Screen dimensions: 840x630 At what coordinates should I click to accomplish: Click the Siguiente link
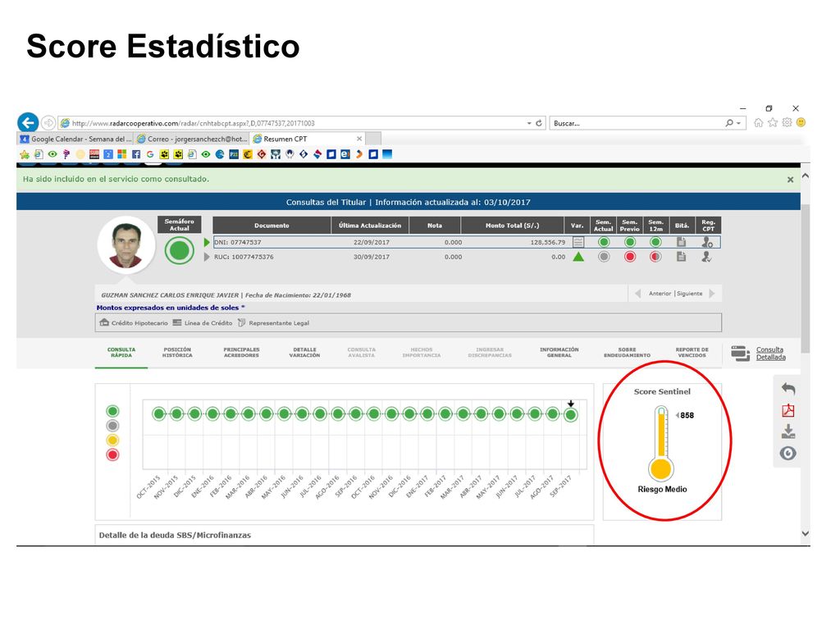689,294
